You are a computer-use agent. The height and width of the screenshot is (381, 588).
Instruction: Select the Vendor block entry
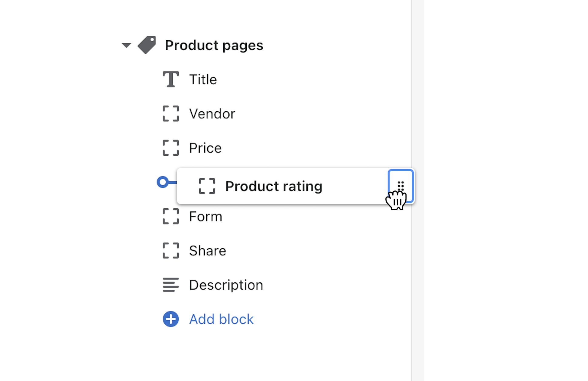click(x=212, y=114)
